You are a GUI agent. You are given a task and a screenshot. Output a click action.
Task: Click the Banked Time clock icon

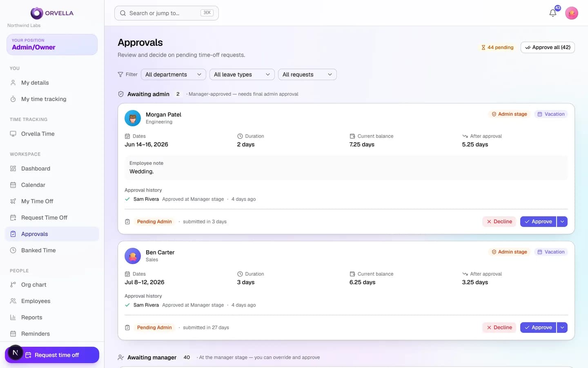point(13,250)
